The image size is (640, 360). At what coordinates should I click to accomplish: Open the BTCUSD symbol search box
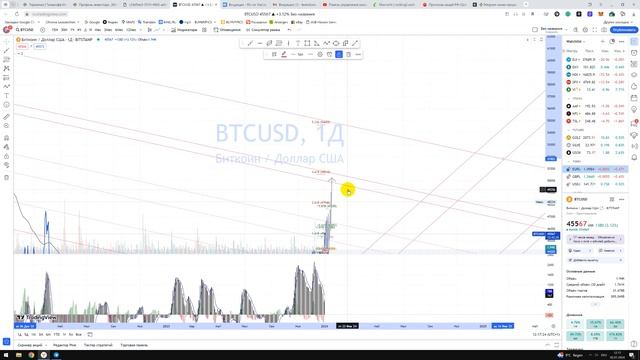(x=25, y=30)
